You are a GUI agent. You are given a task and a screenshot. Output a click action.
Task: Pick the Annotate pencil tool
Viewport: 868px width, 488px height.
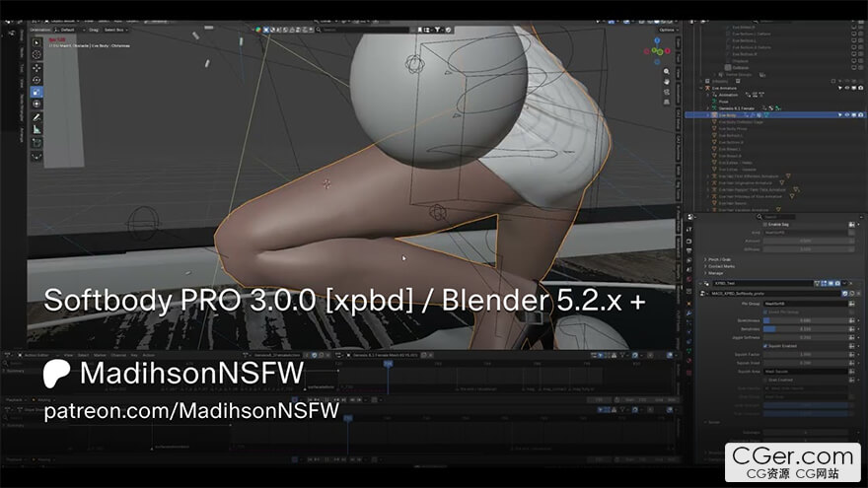(36, 117)
